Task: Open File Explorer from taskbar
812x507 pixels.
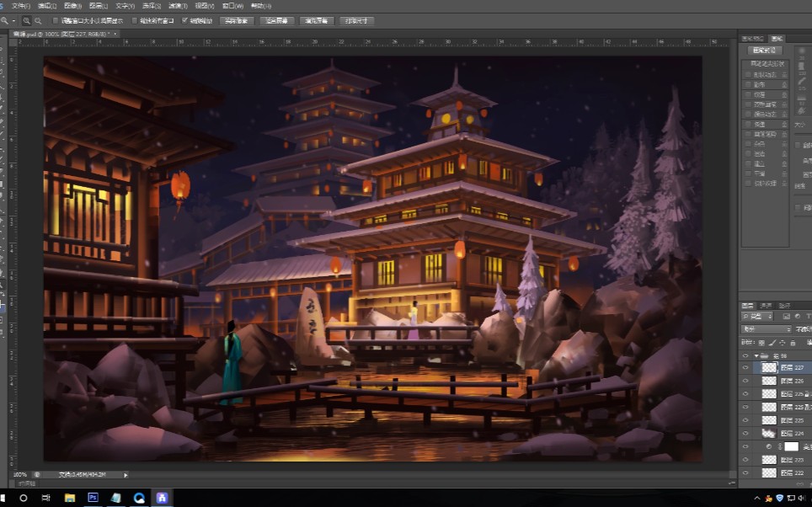Action: [x=69, y=498]
